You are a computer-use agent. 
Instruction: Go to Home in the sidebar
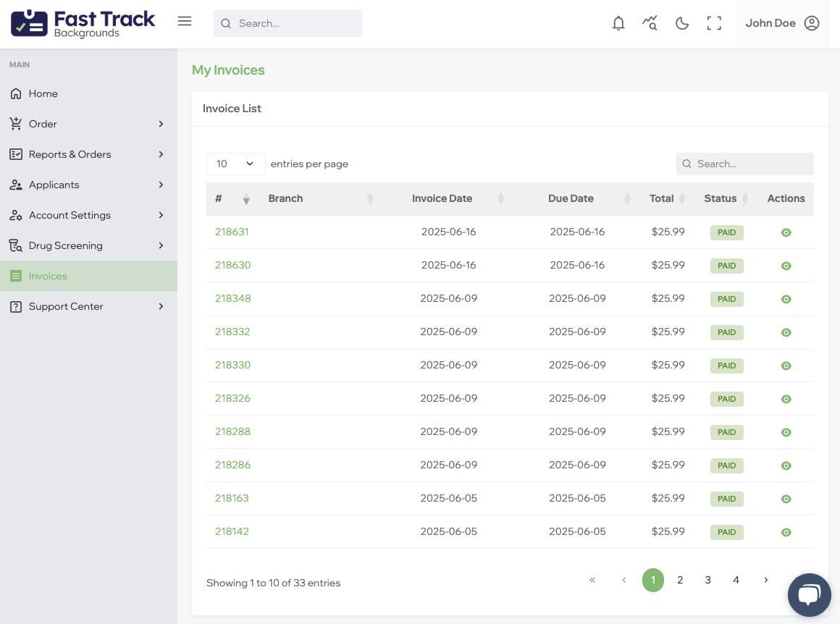coord(43,93)
